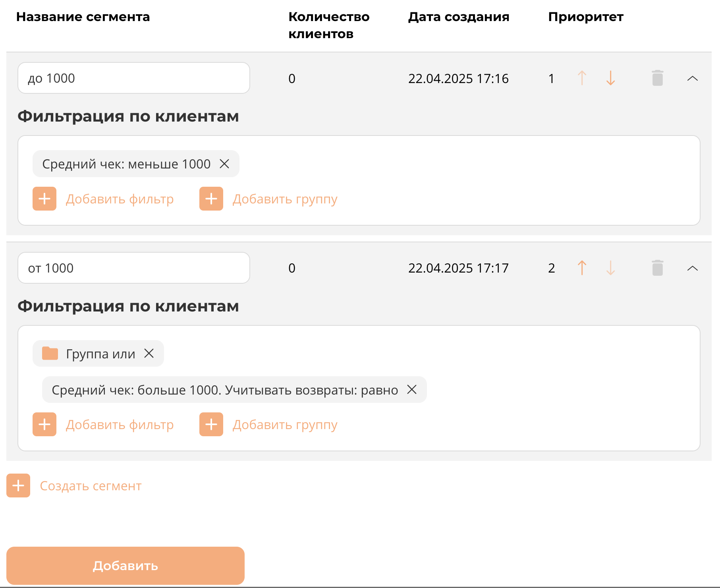The width and height of the screenshot is (720, 588).
Task: Focus the segment name field "до 1000"
Action: pos(134,78)
